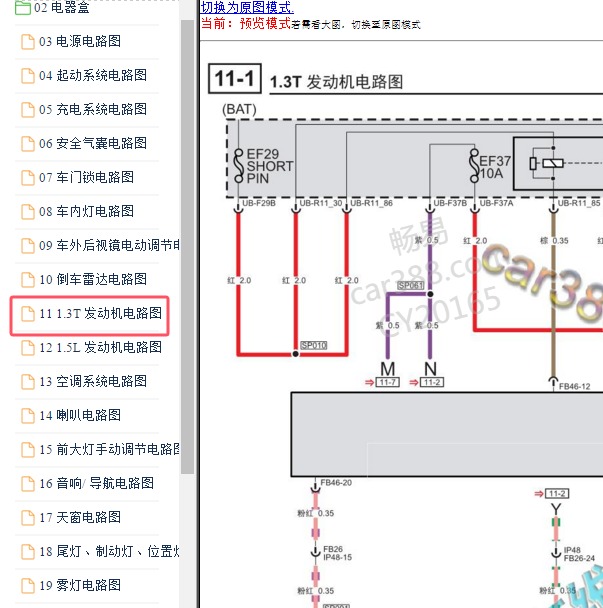Click the UB-R11_86 terminal label
603x608 pixels.
click(x=371, y=203)
